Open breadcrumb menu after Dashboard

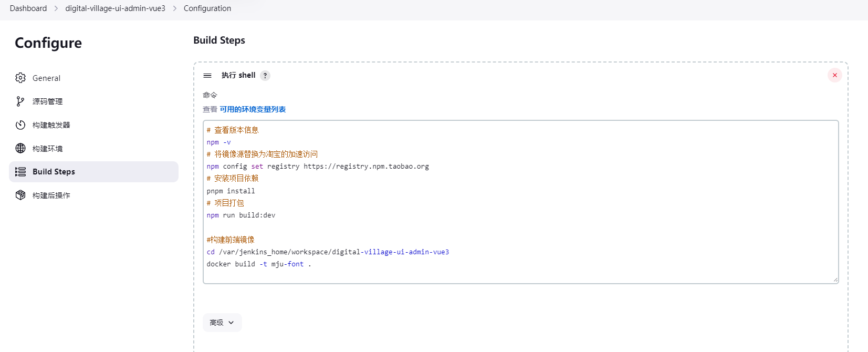pos(56,8)
